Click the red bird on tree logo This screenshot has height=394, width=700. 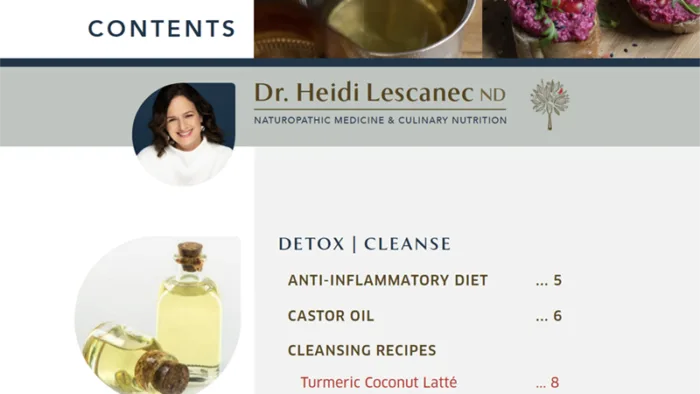pyautogui.click(x=560, y=91)
